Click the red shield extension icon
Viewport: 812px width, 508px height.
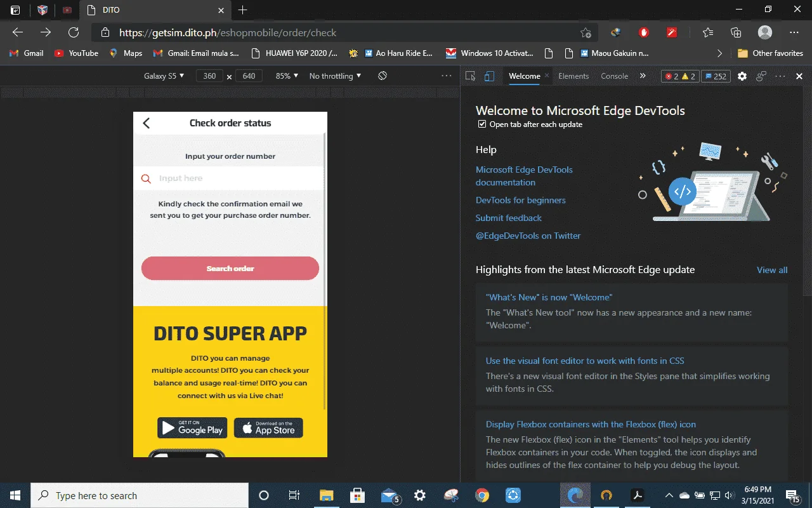644,32
